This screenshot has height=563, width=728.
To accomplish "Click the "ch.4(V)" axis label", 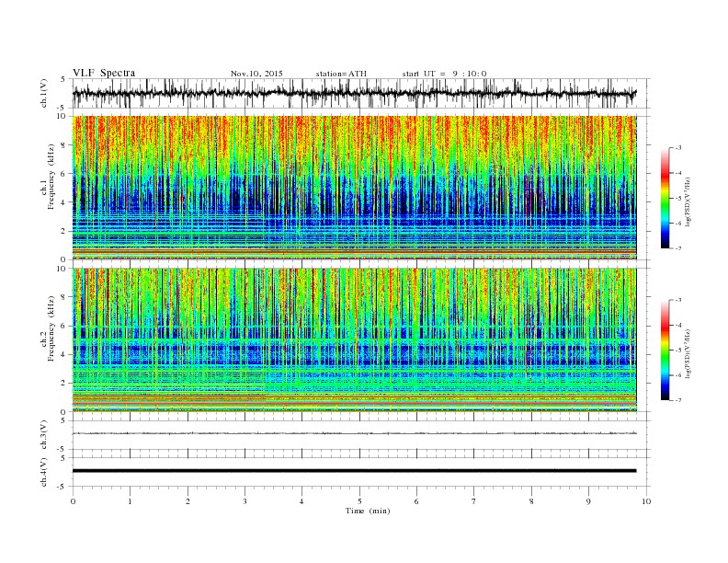I will click(x=44, y=472).
